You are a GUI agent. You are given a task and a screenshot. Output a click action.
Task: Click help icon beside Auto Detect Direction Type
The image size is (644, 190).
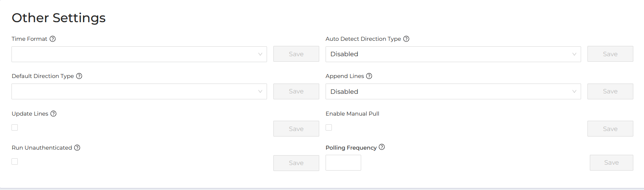point(406,39)
